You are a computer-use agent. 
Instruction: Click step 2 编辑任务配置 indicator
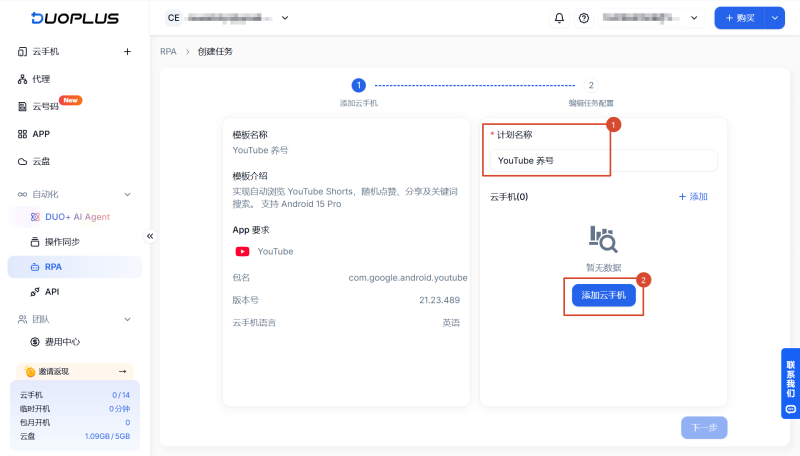tap(591, 85)
